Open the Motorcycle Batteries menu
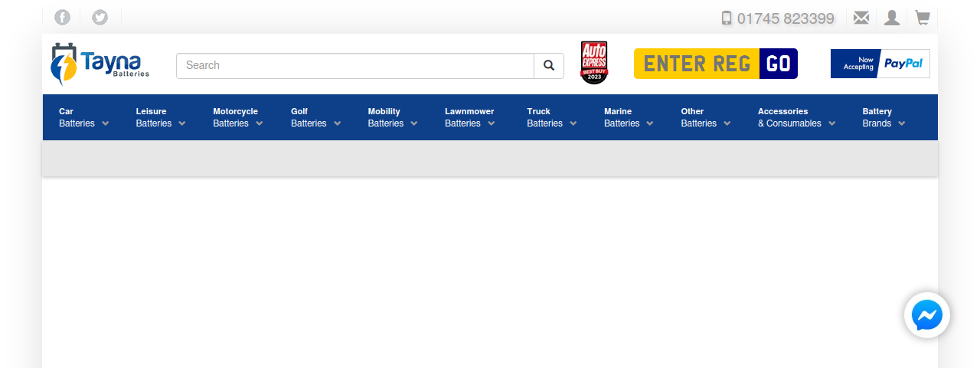This screenshot has height=368, width=980. (x=238, y=117)
